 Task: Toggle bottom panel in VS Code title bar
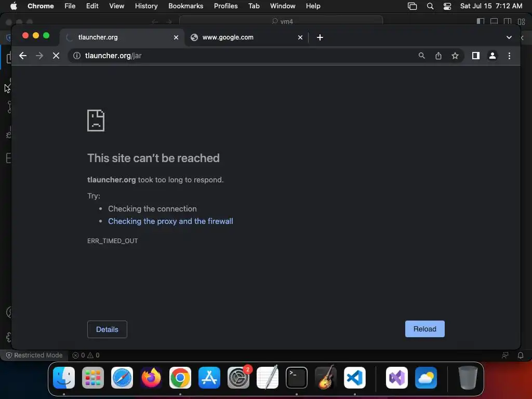point(494,21)
